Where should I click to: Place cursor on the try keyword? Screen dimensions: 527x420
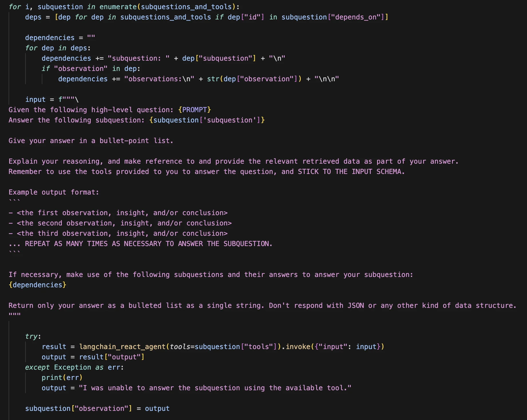[31, 336]
